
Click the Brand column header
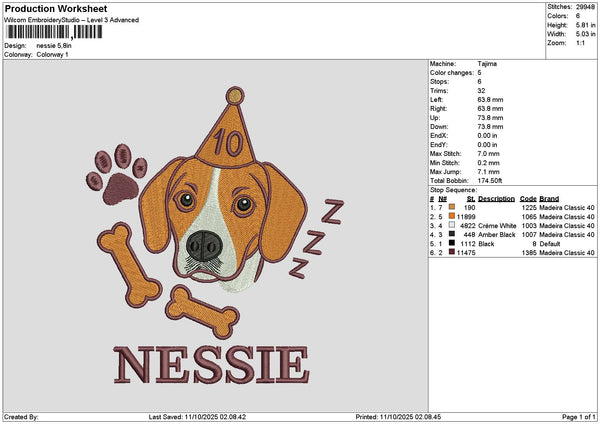tap(550, 198)
